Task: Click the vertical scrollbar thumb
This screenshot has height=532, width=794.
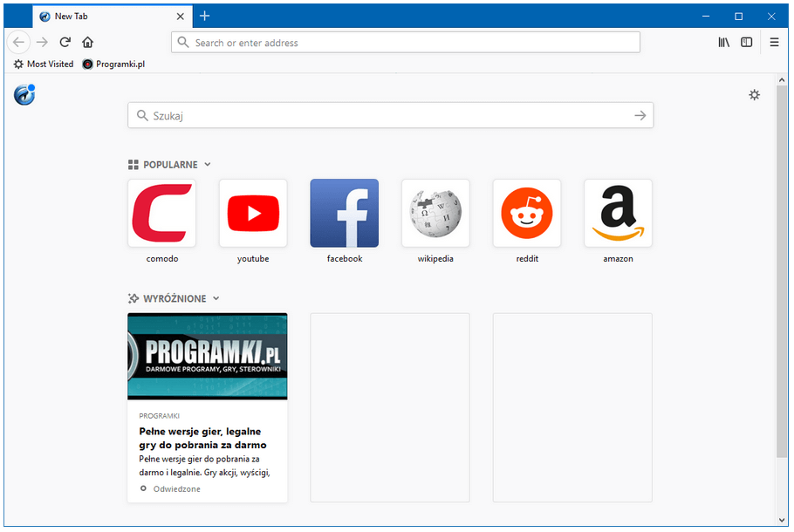Action: (782, 271)
